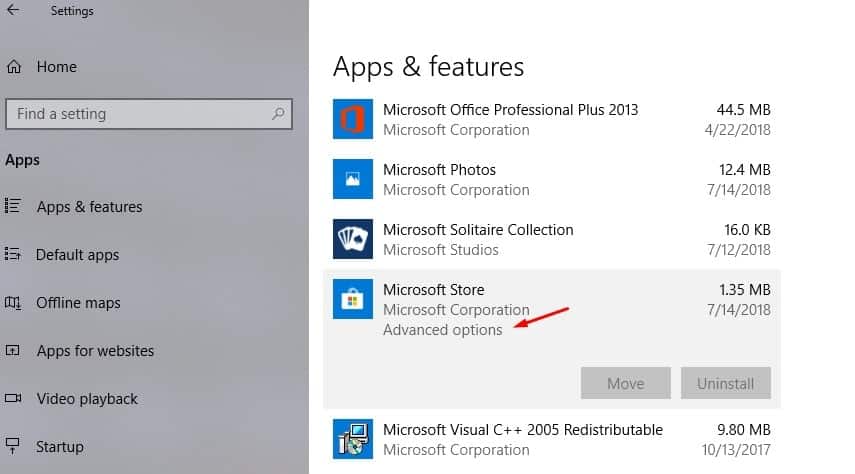The height and width of the screenshot is (474, 855).
Task: Click the Microsoft Photos app icon
Action: (353, 179)
